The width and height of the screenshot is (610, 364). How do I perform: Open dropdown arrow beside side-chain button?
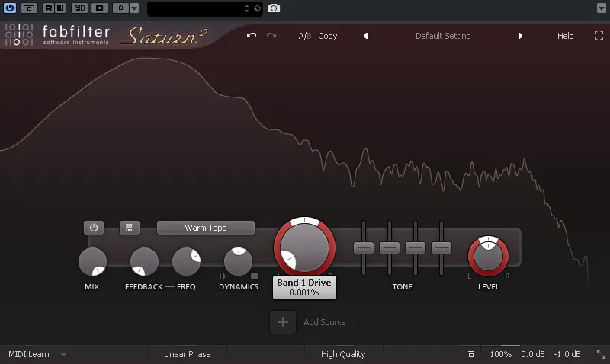[134, 8]
